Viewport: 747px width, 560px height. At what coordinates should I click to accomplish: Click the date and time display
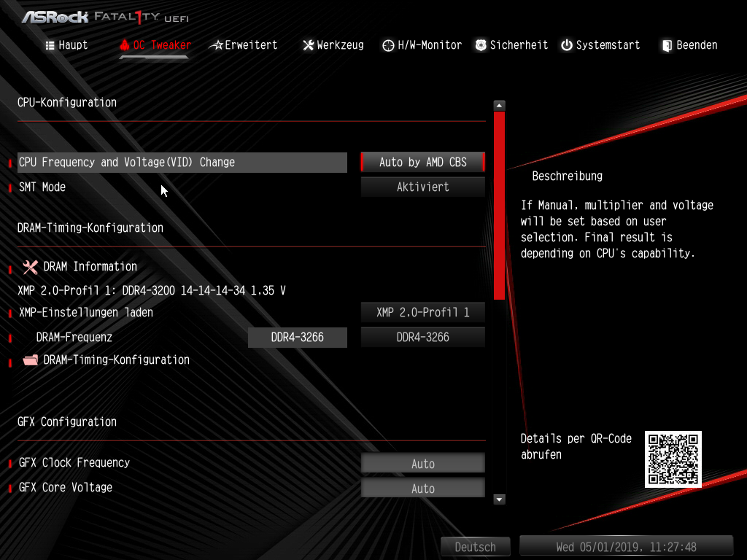click(626, 547)
